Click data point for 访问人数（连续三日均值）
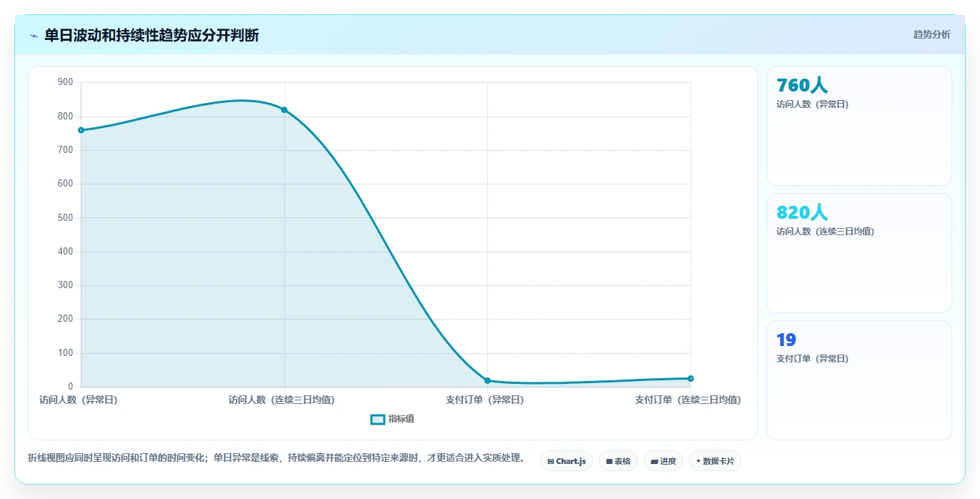Image resolution: width=980 pixels, height=499 pixels. coord(284,109)
